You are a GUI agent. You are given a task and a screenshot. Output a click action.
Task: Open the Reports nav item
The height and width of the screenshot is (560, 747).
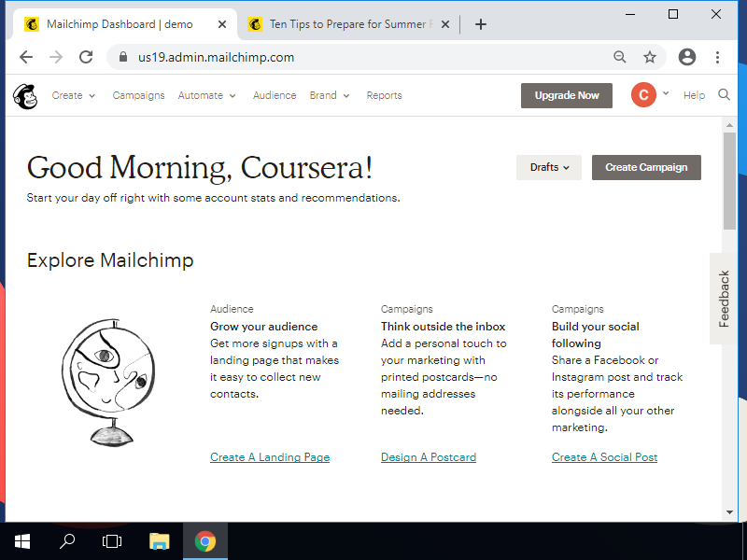pyautogui.click(x=384, y=95)
